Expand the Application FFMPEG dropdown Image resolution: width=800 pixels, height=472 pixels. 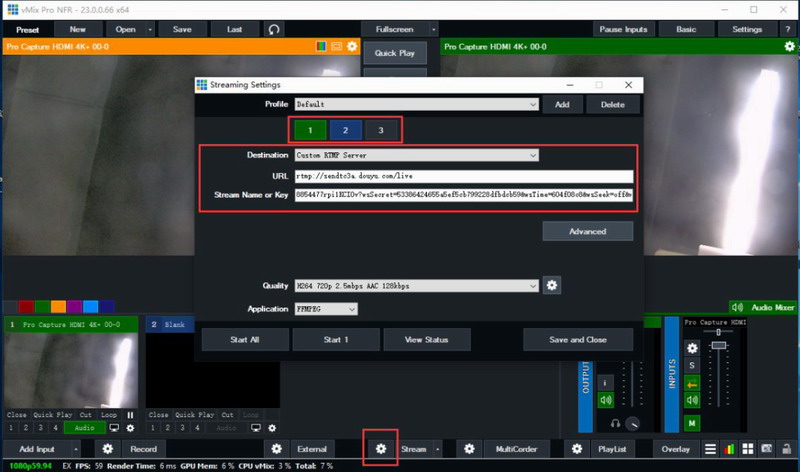(x=325, y=310)
